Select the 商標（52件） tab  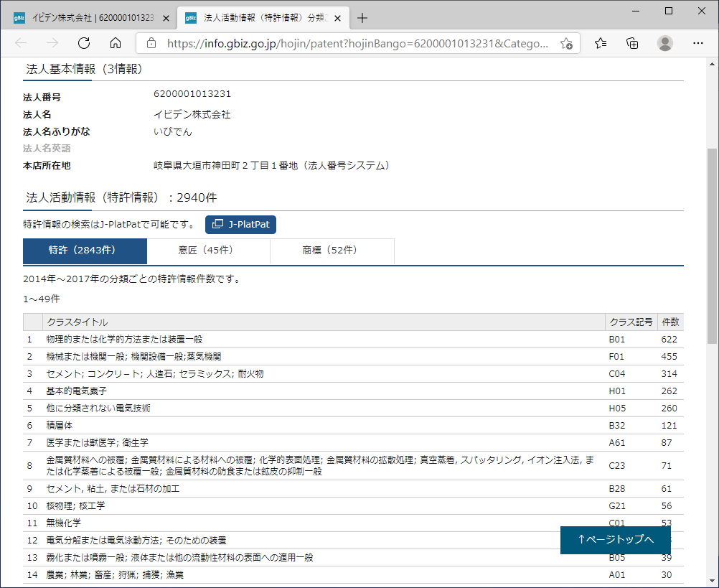coord(332,251)
